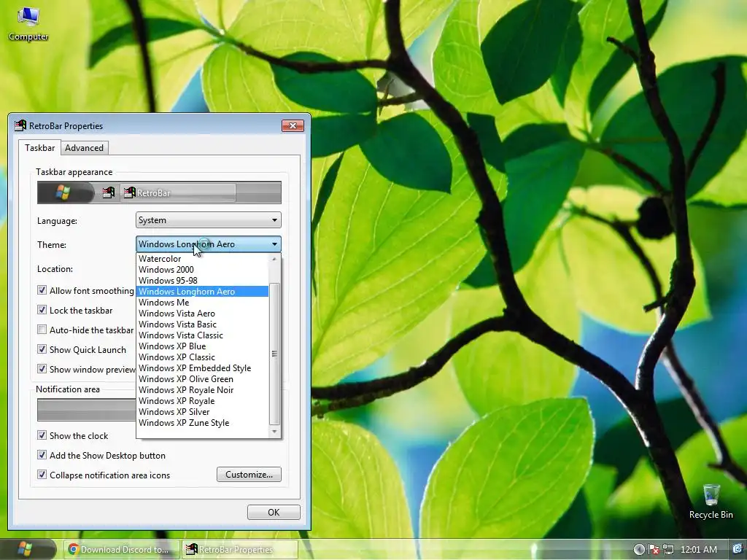
Task: Choose Windows XP Blue theme
Action: coord(203,346)
